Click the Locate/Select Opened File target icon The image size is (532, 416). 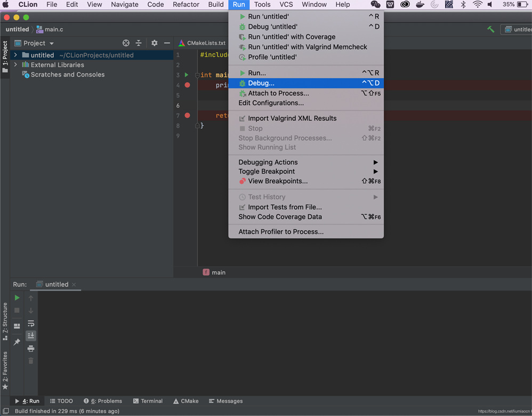(126, 43)
